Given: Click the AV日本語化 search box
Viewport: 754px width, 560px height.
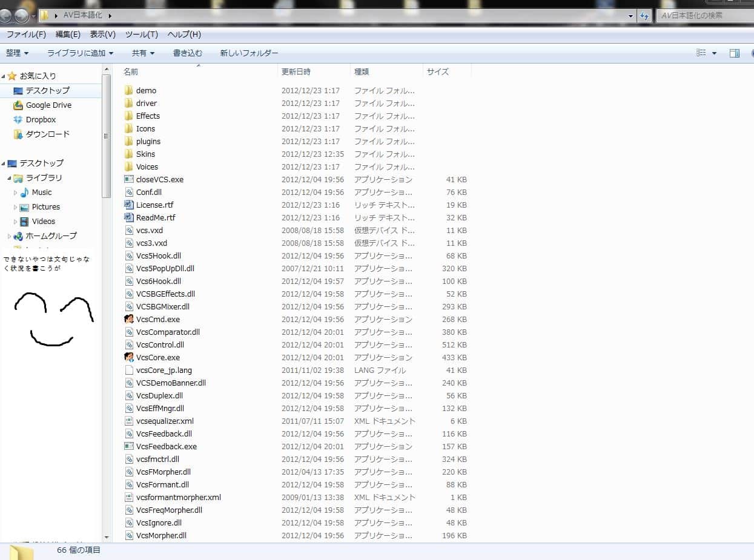Looking at the screenshot, I should click(x=703, y=15).
